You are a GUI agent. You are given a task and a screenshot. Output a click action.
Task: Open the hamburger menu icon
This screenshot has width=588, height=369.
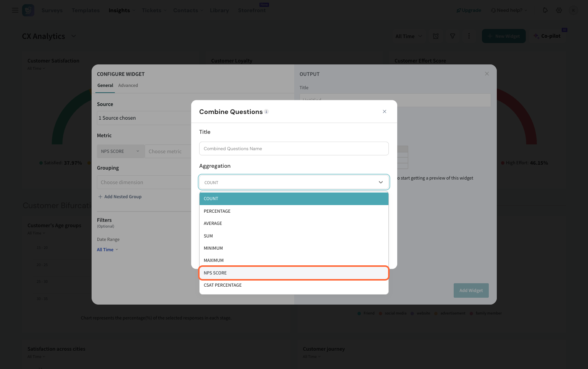[15, 10]
